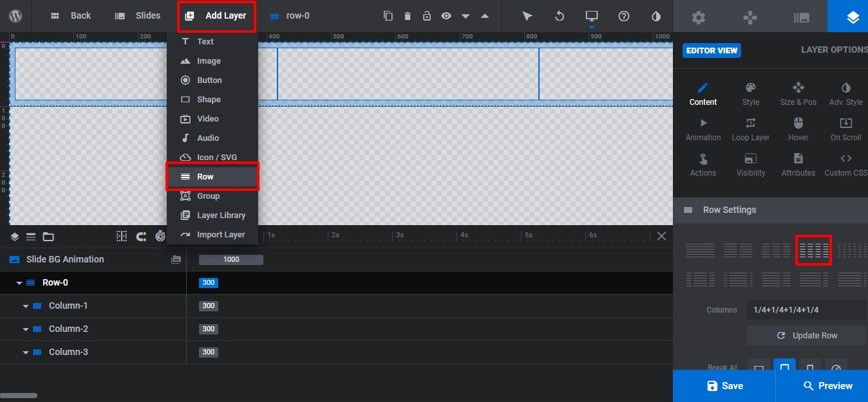
Task: Click the undo history icon
Action: pos(560,16)
